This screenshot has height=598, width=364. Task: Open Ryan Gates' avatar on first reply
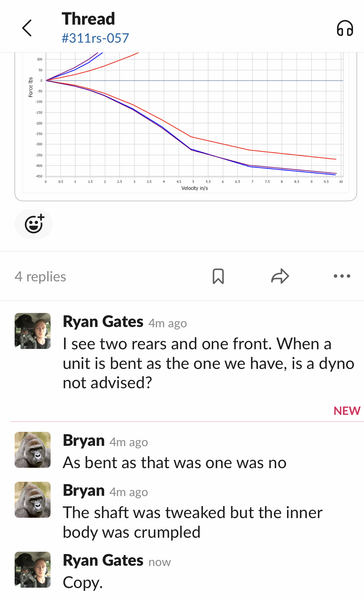(x=33, y=331)
